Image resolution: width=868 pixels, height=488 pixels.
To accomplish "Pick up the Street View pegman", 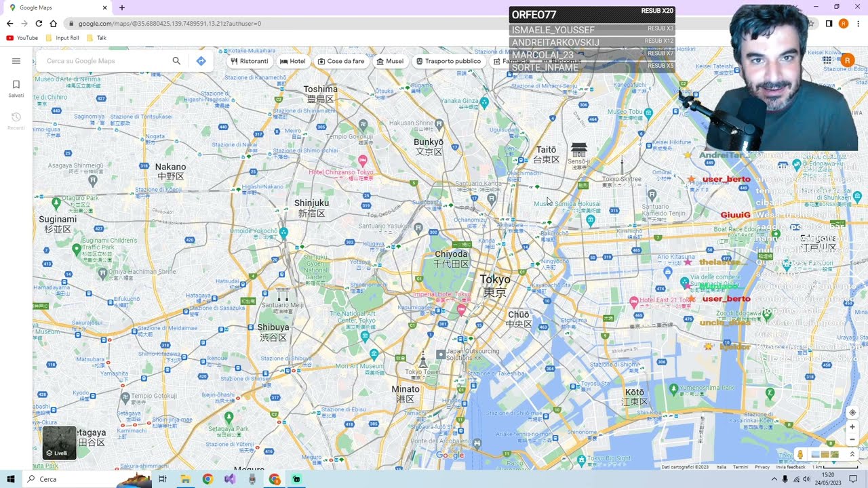I will 800,455.
